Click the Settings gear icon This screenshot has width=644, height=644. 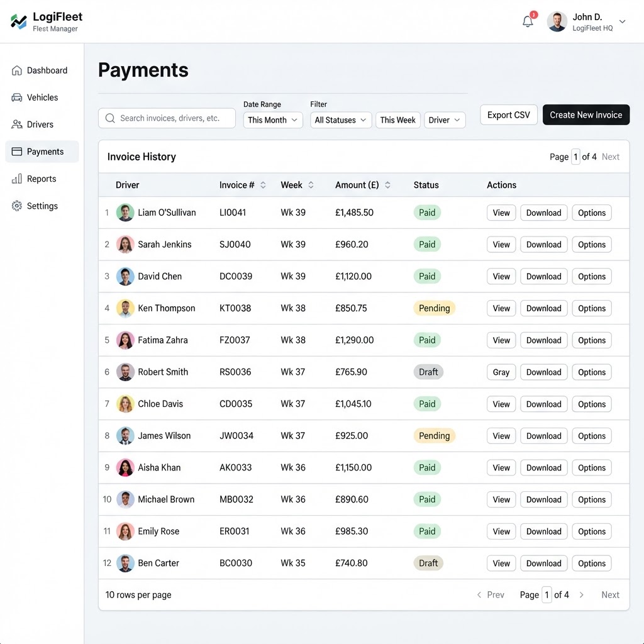pyautogui.click(x=17, y=206)
